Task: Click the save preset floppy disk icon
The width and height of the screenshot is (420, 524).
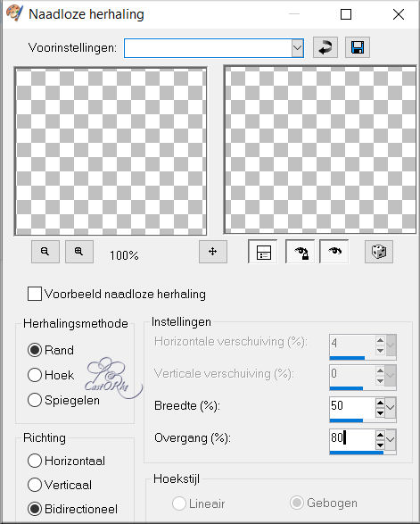Action: 358,47
